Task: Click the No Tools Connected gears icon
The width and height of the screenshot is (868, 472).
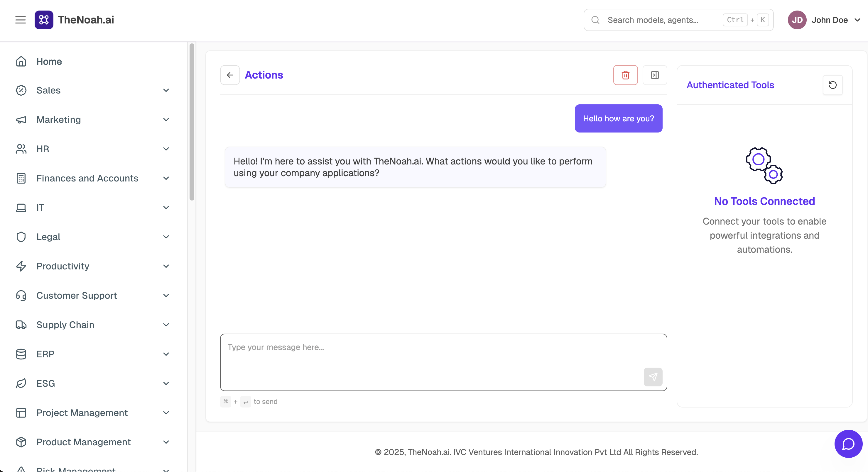Action: [x=764, y=166]
